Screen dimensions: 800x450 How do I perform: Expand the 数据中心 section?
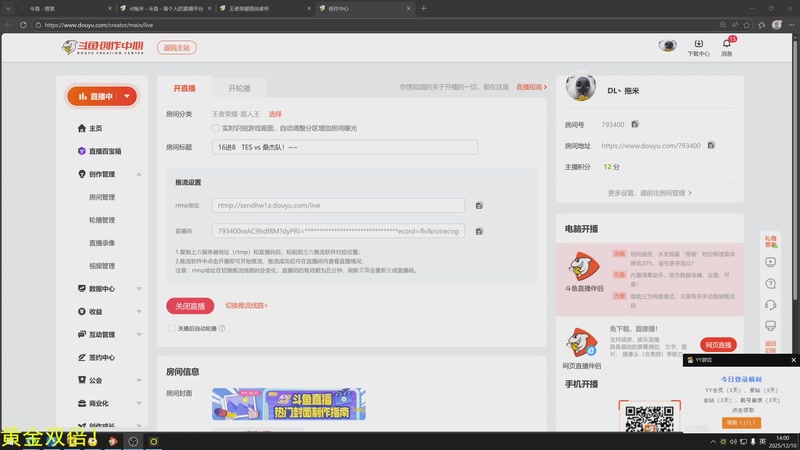139,289
